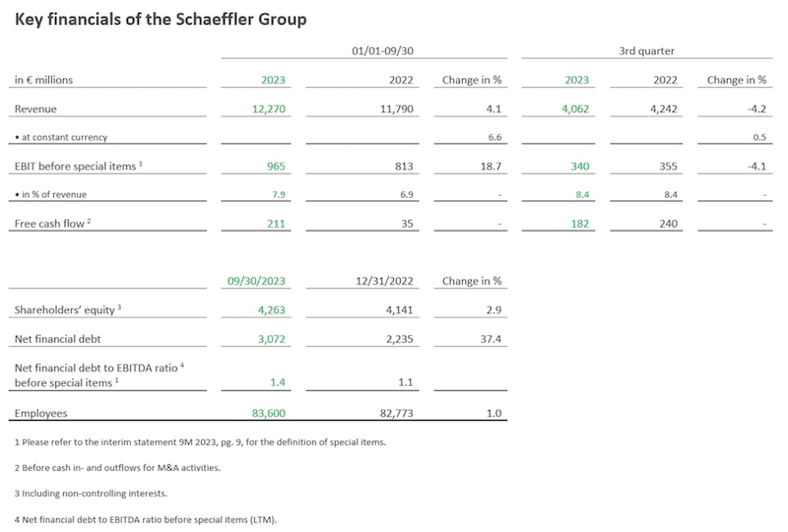
Task: Select third quarter revenue value 4,062
Action: tap(570, 108)
